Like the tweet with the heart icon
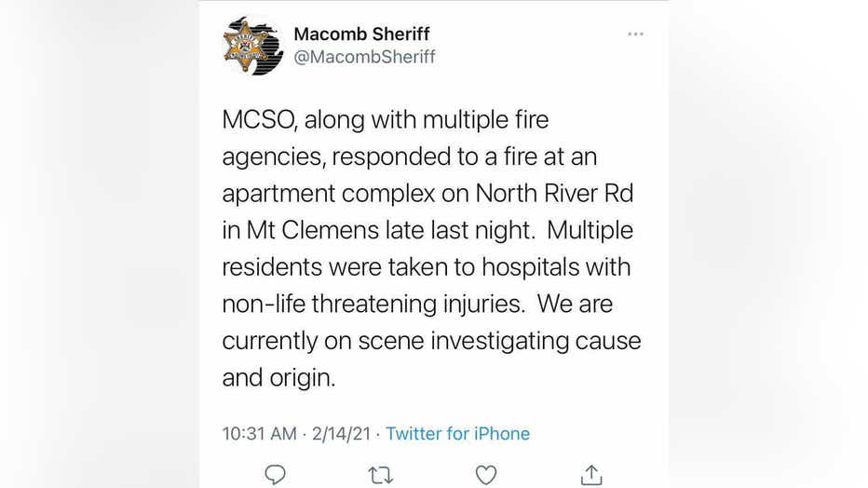This screenshot has height=488, width=868. click(x=486, y=475)
